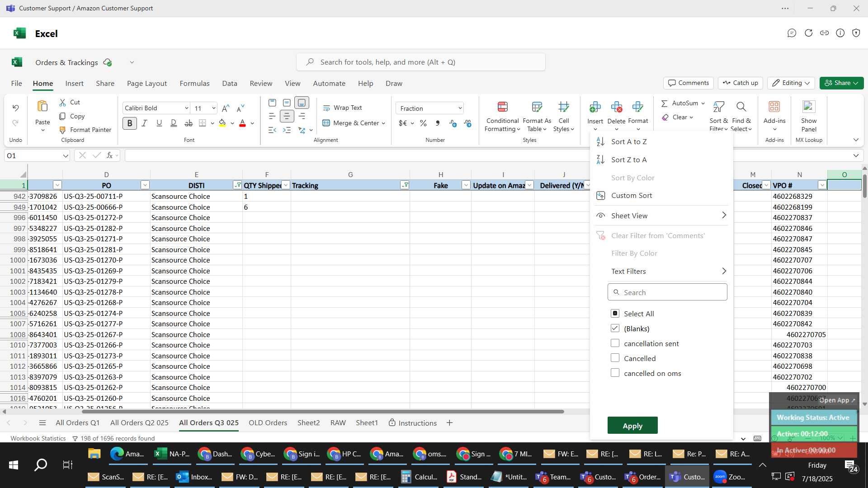
Task: Click the AutoSum icon
Action: [664, 103]
